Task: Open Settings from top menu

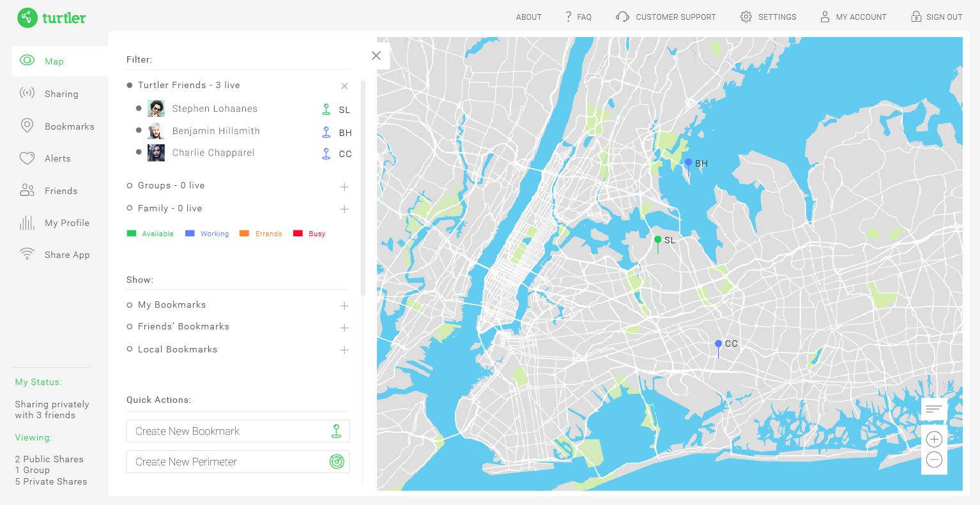Action: (x=777, y=17)
